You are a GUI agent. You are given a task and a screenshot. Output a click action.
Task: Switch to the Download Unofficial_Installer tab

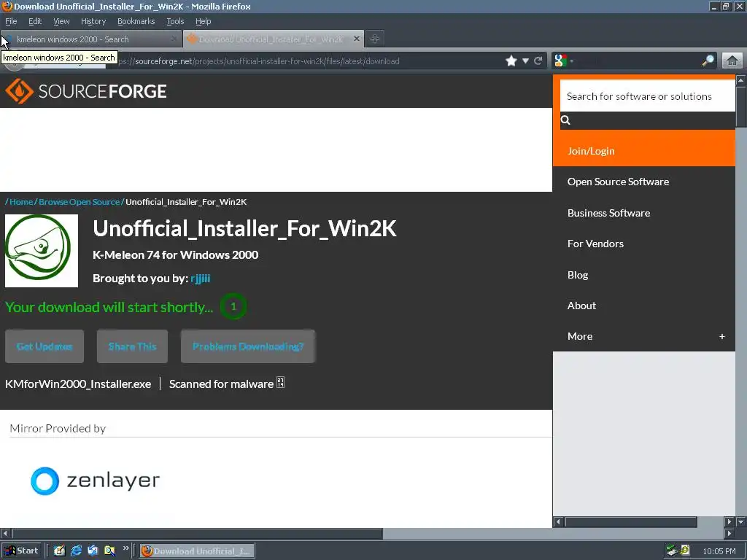274,39
